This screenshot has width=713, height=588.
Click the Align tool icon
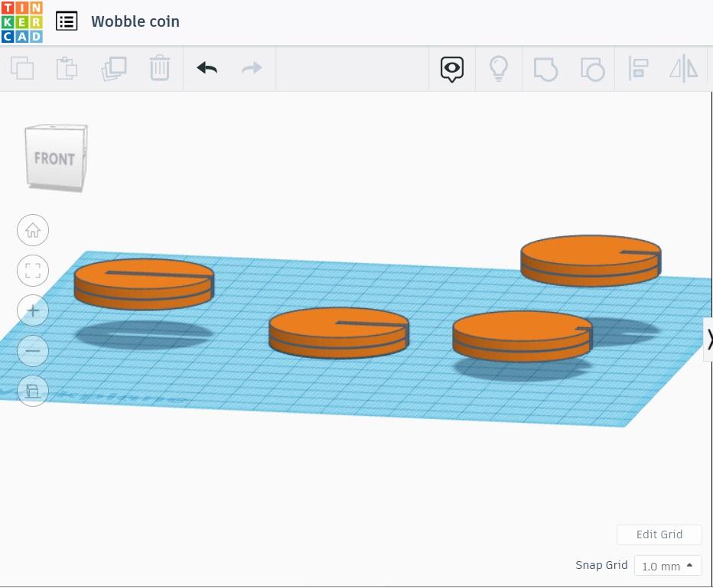click(638, 68)
